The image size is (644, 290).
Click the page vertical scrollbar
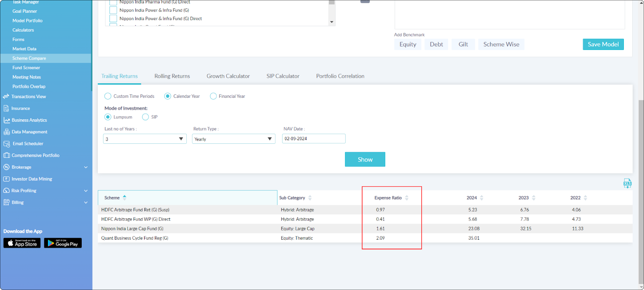click(x=641, y=191)
